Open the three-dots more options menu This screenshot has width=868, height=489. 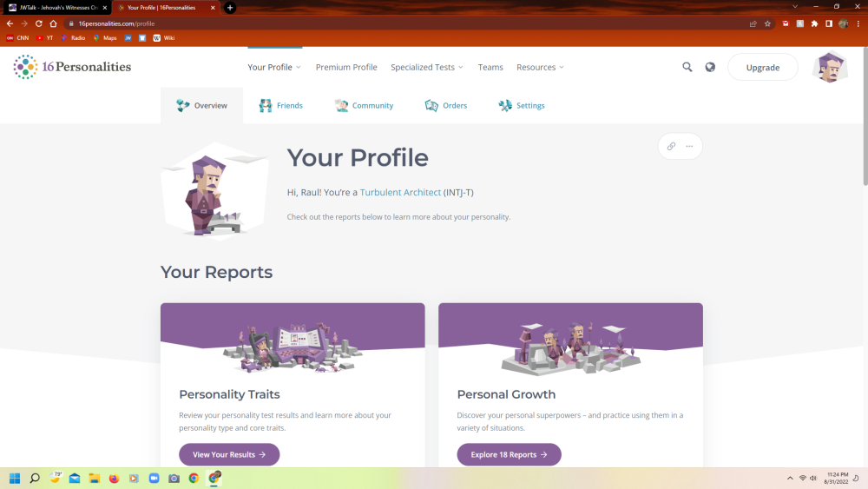pyautogui.click(x=689, y=146)
